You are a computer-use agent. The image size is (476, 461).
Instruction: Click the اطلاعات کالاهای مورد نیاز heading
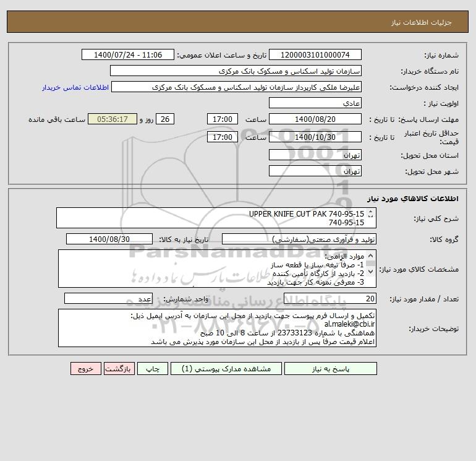point(413,199)
